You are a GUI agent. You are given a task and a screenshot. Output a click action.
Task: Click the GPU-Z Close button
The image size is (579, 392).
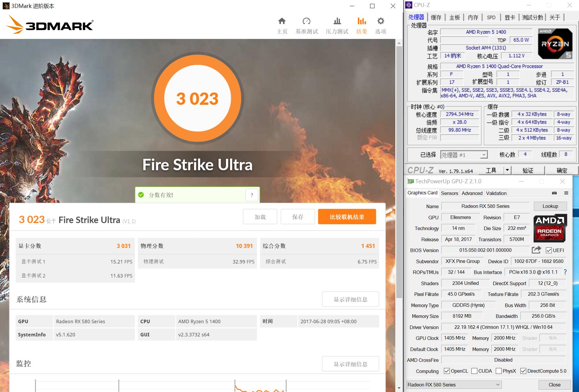point(554,385)
